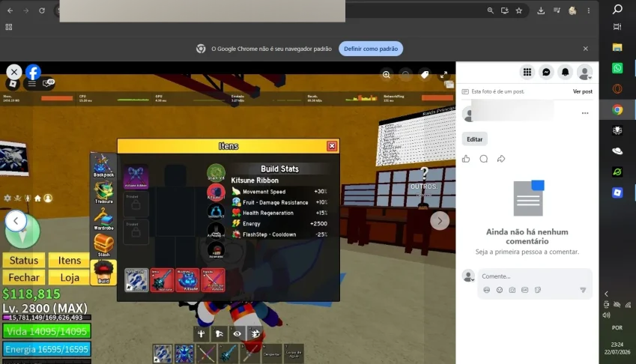This screenshot has width=636, height=364.
Task: Click the POR language indicator
Action: pos(617,327)
